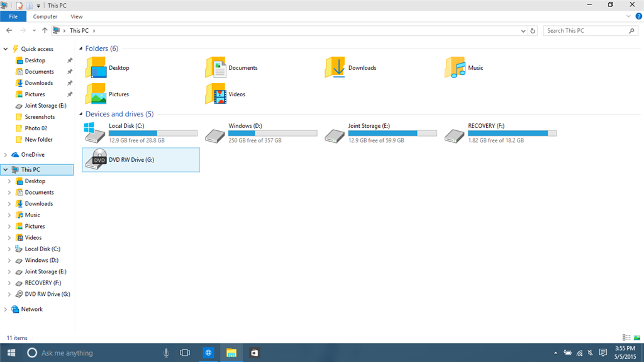Screen dimensions: 644x362
Task: Open the address bar history dropdown
Action: (523, 31)
